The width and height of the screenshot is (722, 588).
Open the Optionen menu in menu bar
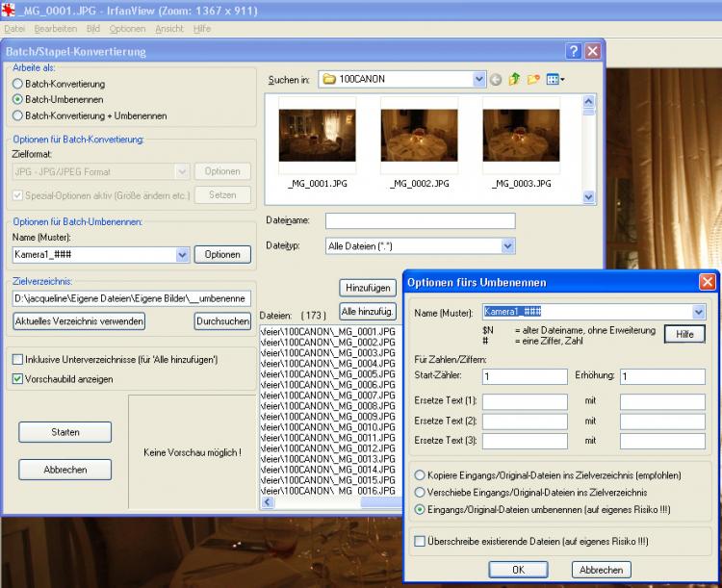point(127,29)
